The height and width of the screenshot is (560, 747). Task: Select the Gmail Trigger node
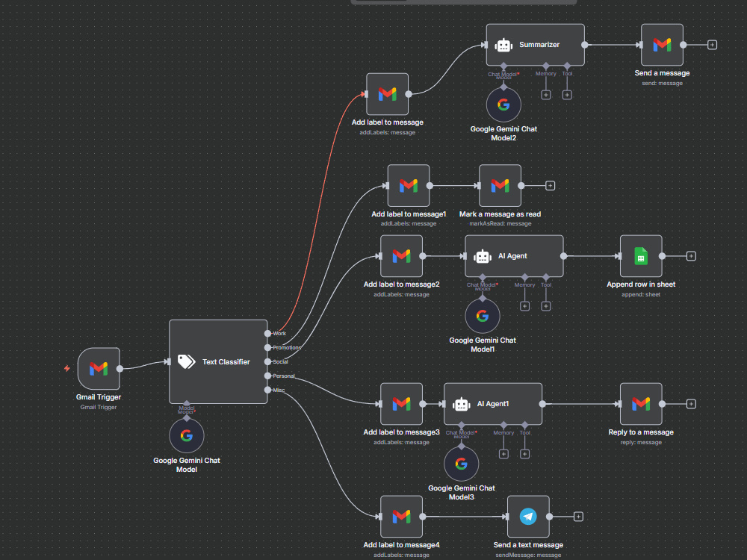click(99, 369)
